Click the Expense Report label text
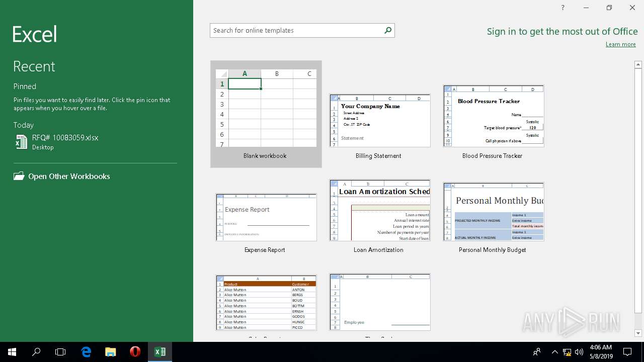 265,250
